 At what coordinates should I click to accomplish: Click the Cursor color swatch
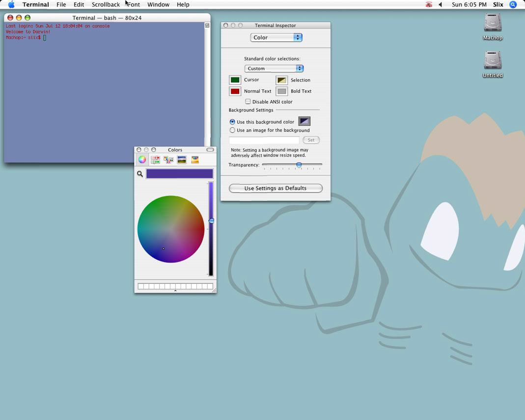tap(235, 80)
